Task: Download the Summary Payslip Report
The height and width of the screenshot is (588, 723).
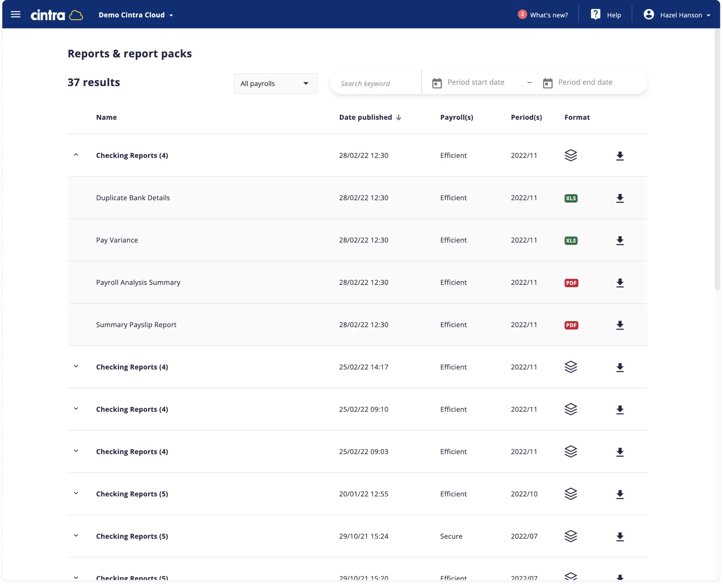Action: pos(620,325)
